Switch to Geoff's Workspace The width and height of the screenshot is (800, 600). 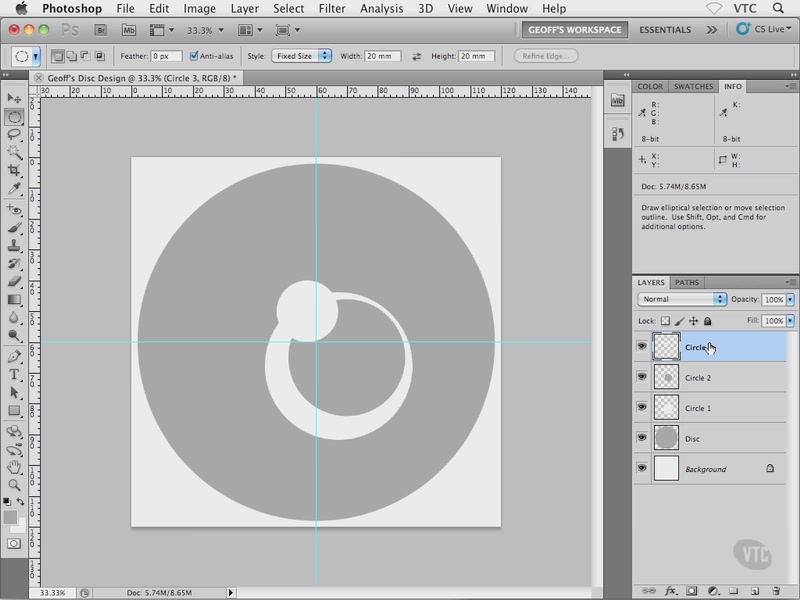574,30
